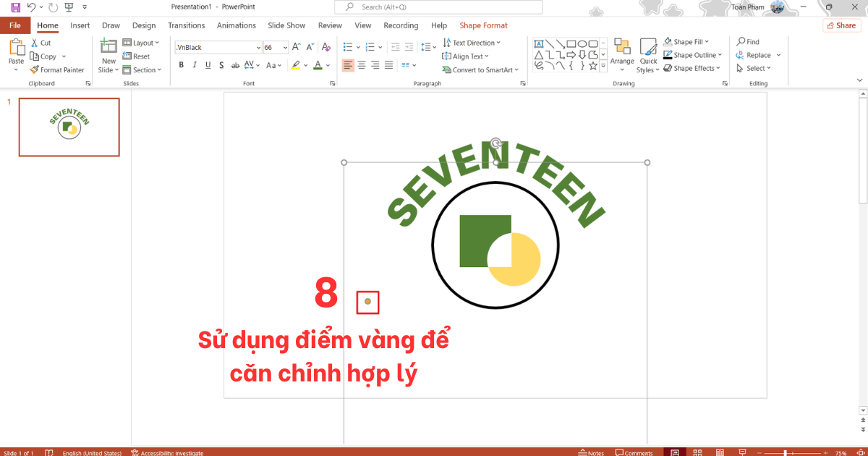The height and width of the screenshot is (456, 868).
Task: Open the Arrange menu button
Action: (x=622, y=55)
